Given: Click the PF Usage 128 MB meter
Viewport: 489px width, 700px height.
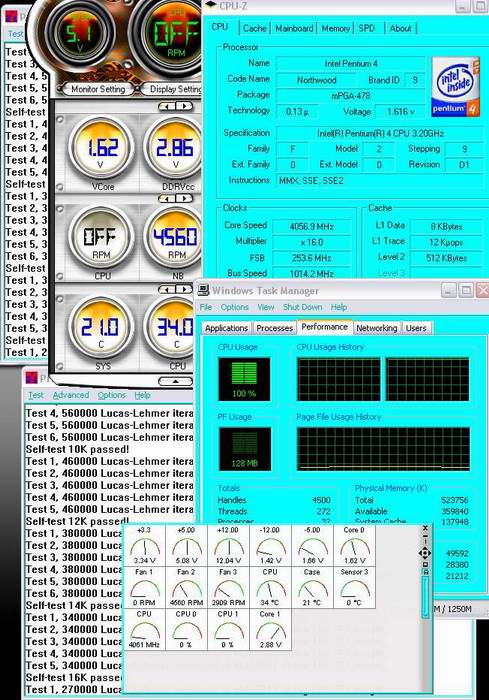Looking at the screenshot, I should click(x=244, y=449).
